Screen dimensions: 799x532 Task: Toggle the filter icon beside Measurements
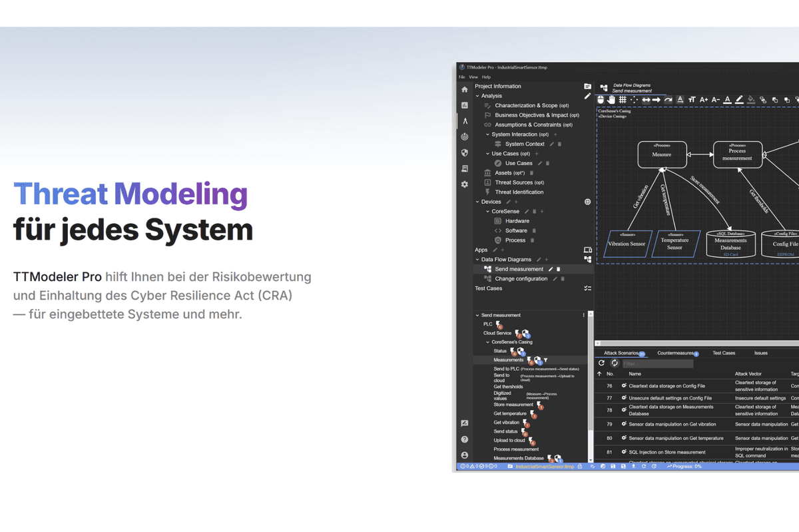pyautogui.click(x=546, y=360)
